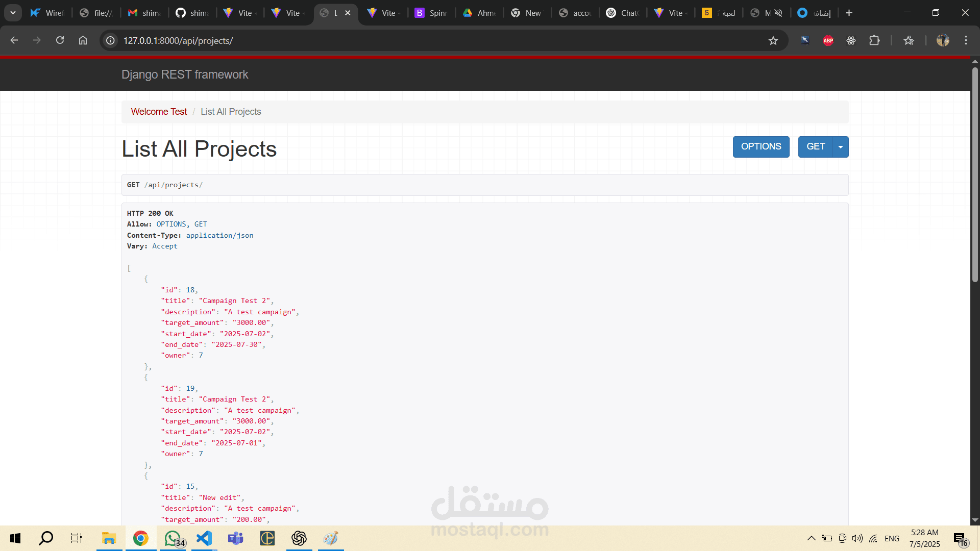Open the browser home page
The width and height of the screenshot is (980, 551).
83,40
